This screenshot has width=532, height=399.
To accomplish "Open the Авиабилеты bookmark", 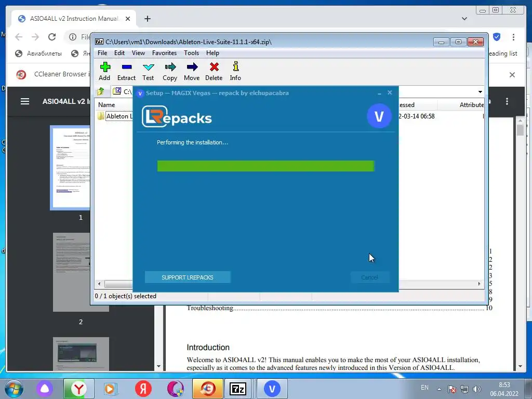I will point(38,54).
